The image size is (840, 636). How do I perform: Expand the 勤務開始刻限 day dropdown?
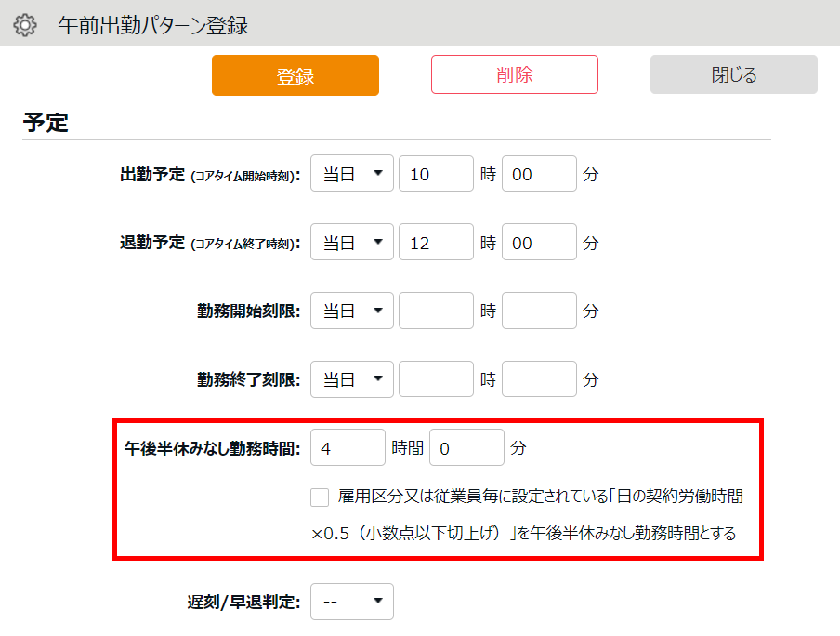tap(352, 311)
